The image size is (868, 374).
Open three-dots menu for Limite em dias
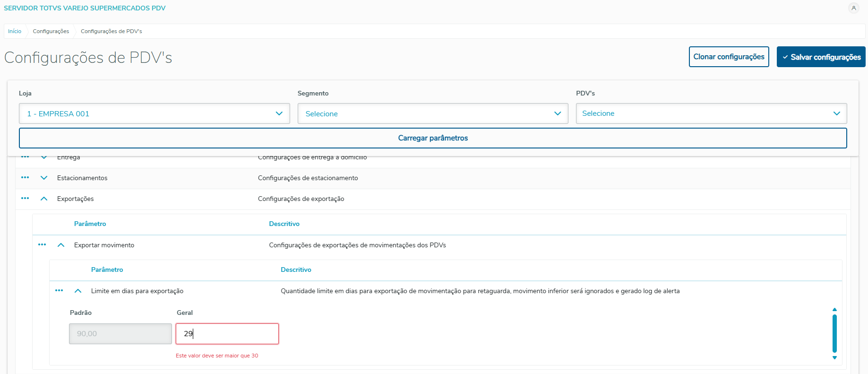click(x=59, y=291)
